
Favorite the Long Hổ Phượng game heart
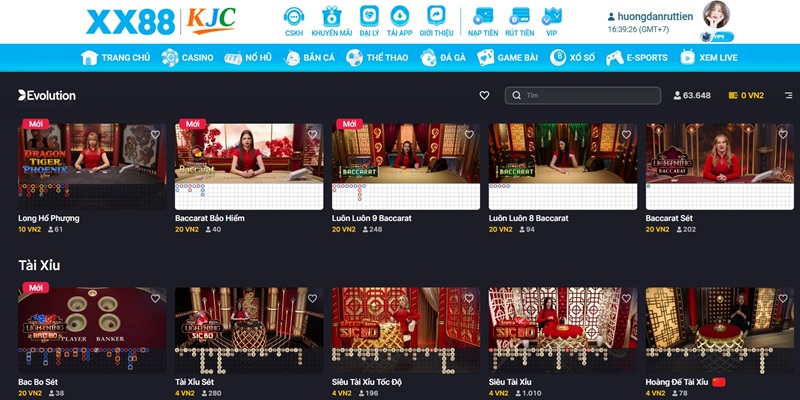(x=155, y=134)
